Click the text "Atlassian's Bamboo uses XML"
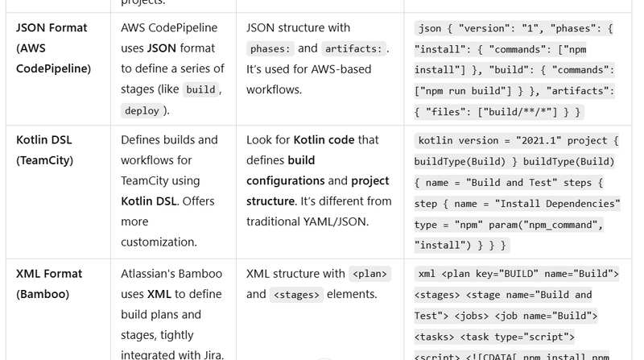This screenshot has height=360, width=644. (x=171, y=284)
